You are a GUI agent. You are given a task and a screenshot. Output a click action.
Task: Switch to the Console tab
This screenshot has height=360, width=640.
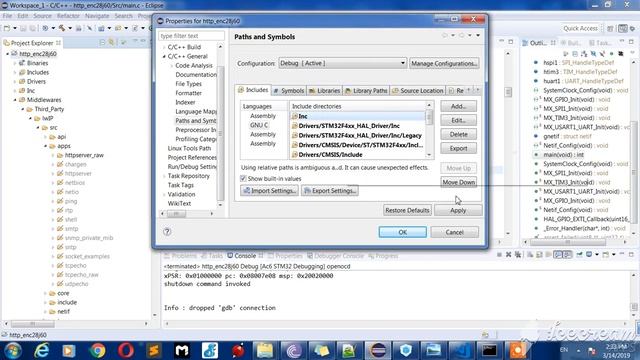coord(245,256)
